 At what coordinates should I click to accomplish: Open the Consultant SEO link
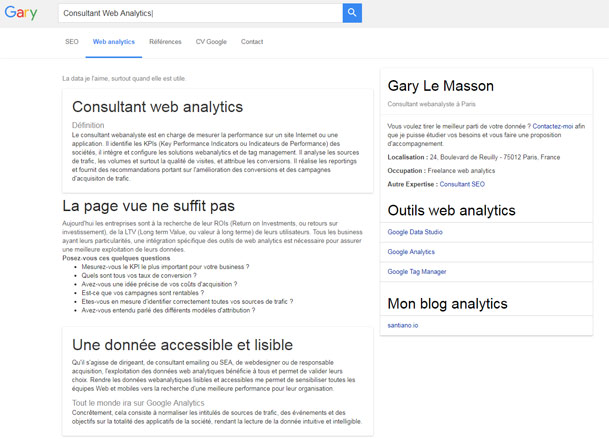tap(462, 184)
